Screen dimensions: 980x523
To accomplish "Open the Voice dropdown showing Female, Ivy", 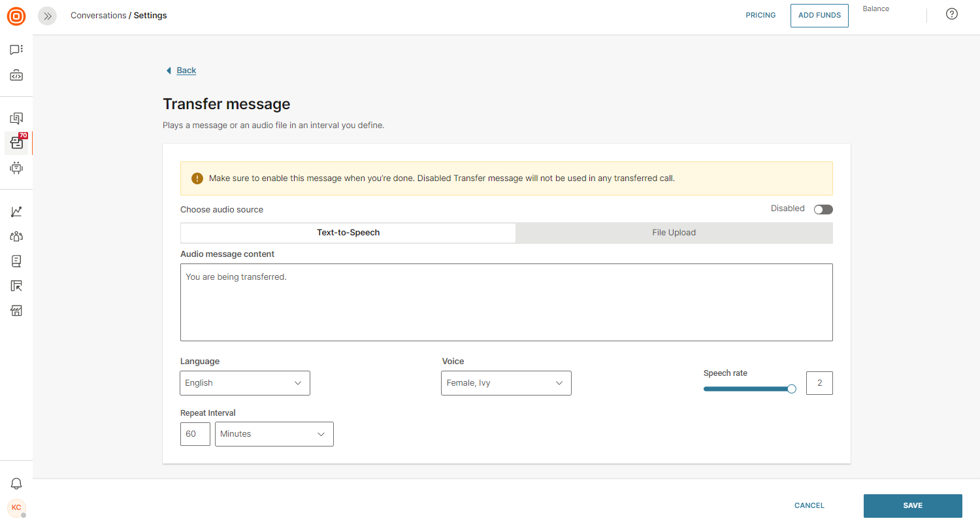I will point(506,383).
